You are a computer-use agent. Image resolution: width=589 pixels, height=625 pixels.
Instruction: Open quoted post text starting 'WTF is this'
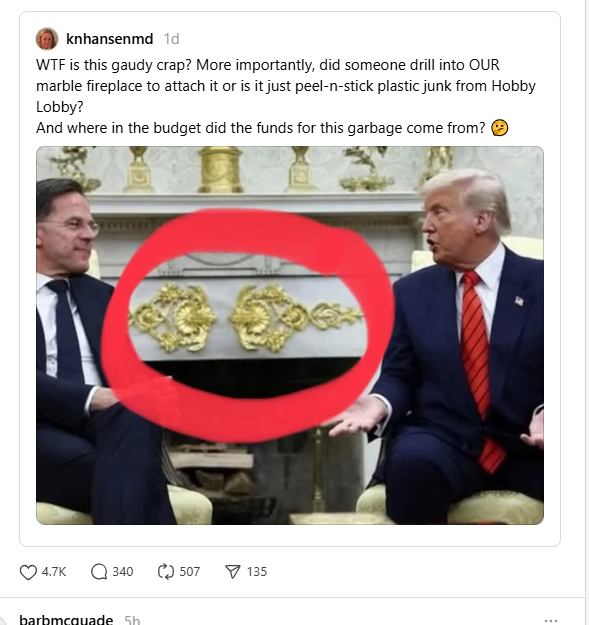coord(286,96)
